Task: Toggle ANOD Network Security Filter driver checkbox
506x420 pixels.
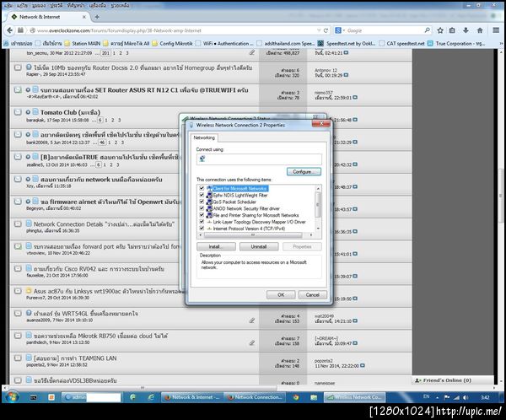Action: [202, 208]
